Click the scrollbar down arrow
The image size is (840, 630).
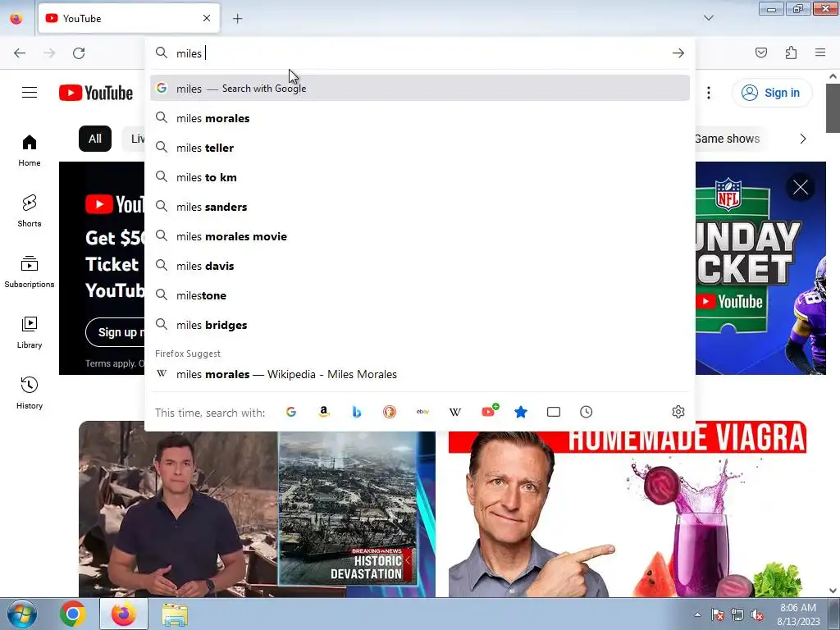(833, 591)
